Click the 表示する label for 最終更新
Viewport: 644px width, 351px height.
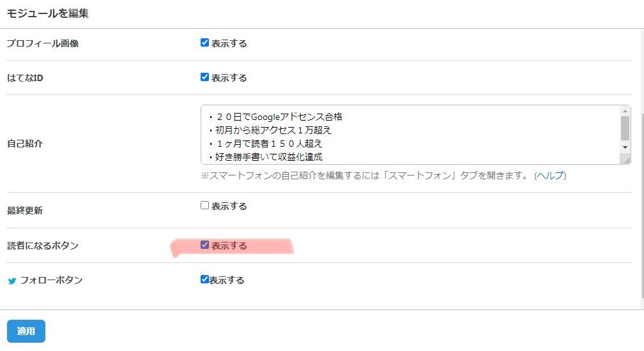pos(229,206)
